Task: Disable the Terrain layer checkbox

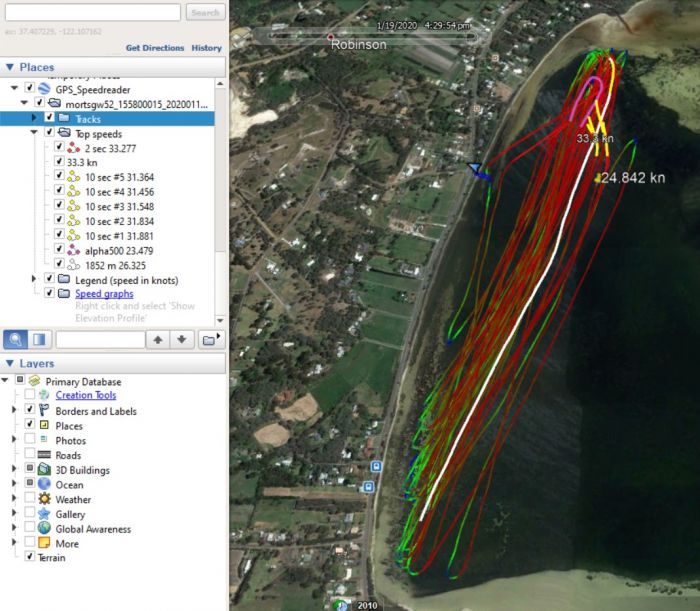Action: tap(29, 557)
